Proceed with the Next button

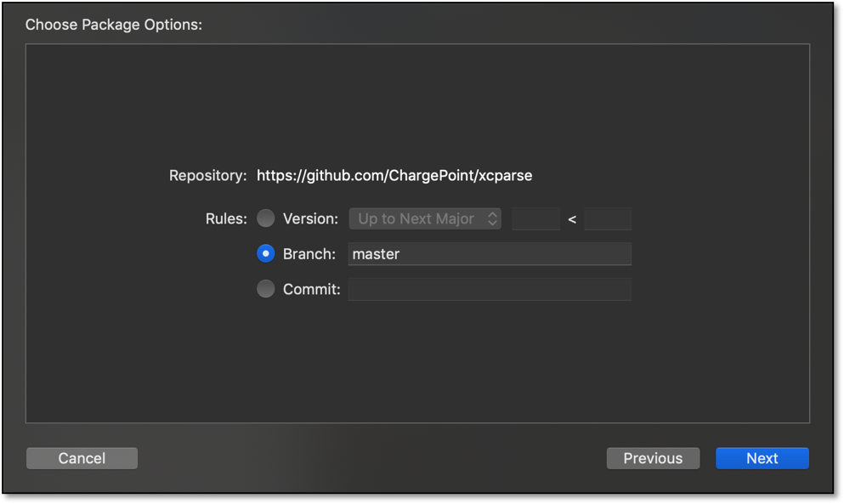(x=762, y=458)
